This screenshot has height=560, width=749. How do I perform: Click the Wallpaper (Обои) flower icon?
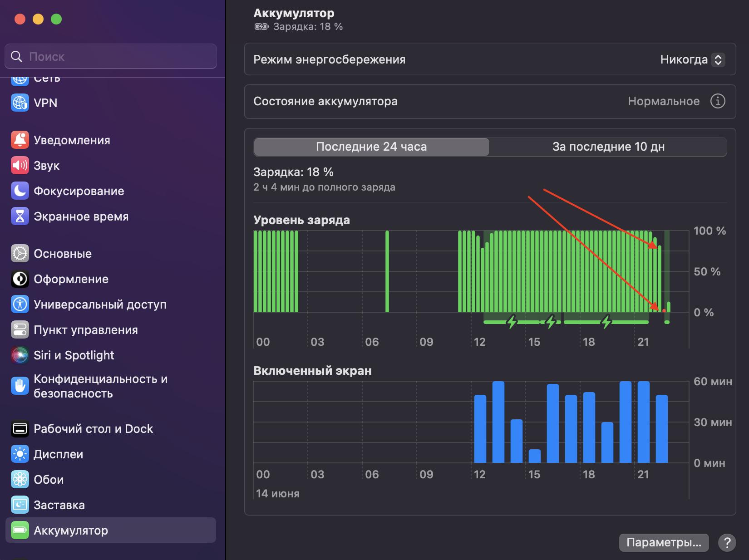(x=20, y=480)
